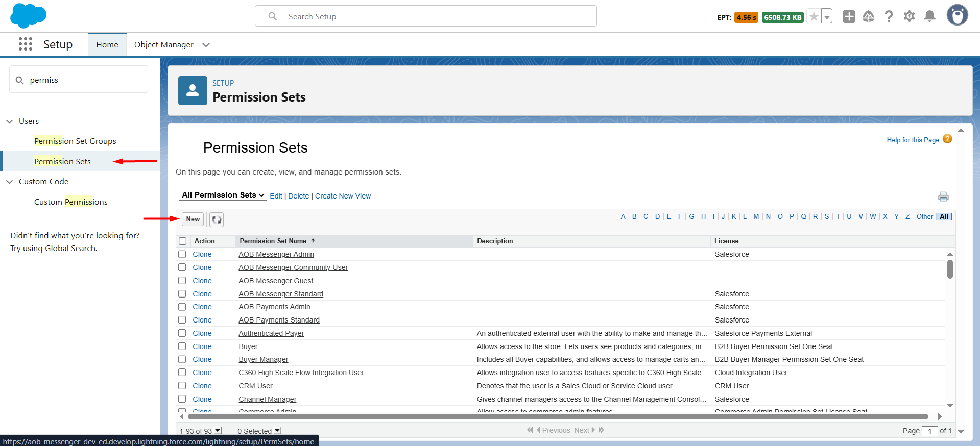
Task: Open the Object Manager tab dropdown chevron
Action: 206,45
